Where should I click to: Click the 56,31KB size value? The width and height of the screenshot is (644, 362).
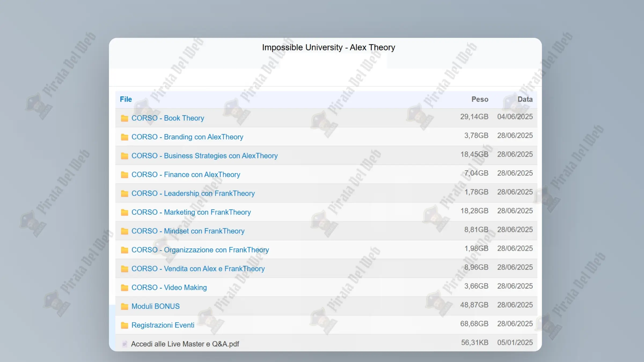tap(475, 342)
